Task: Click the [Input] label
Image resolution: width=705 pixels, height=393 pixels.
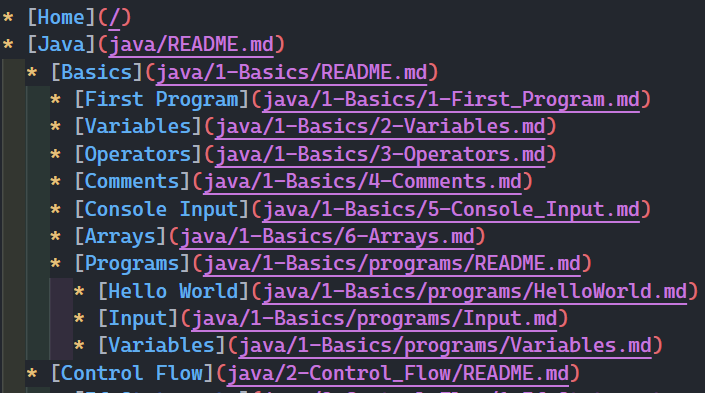Action: click(x=138, y=319)
